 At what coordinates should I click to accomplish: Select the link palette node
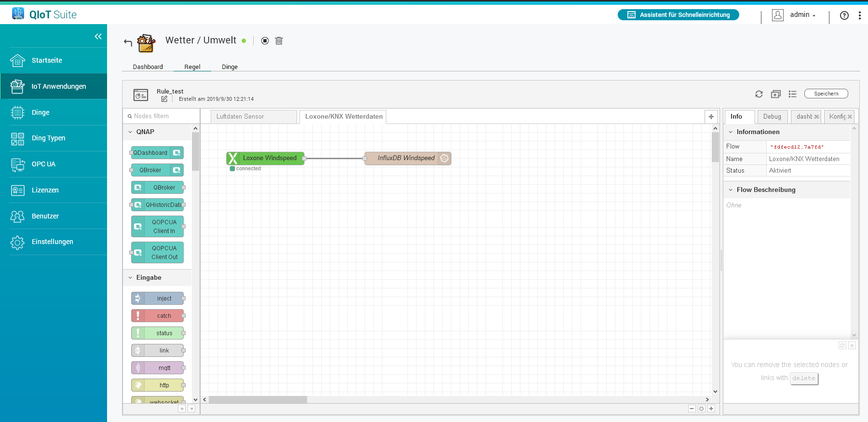157,351
